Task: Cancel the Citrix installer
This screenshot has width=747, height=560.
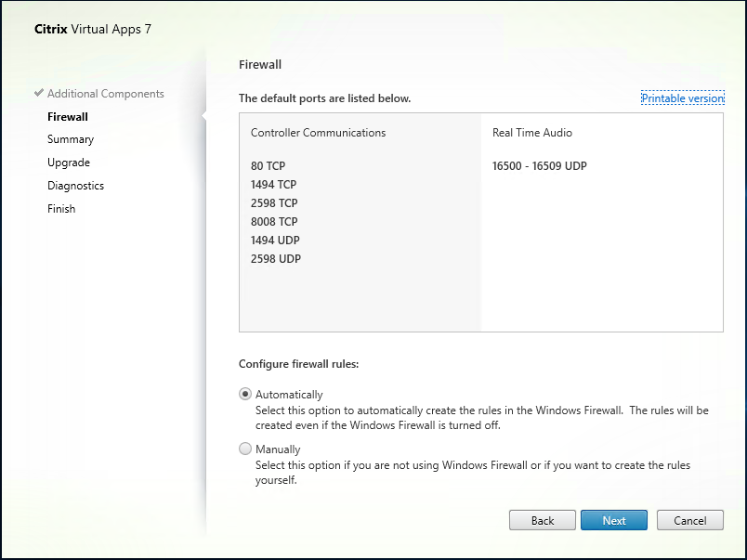Action: tap(689, 520)
